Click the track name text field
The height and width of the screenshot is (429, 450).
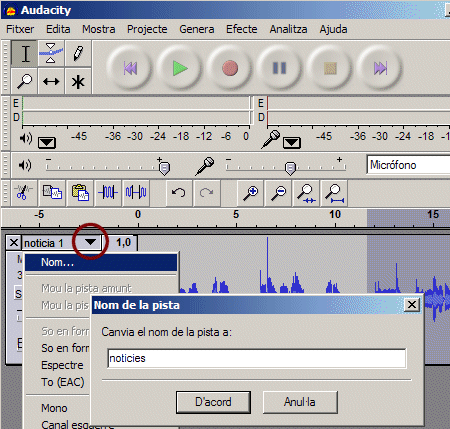point(257,358)
